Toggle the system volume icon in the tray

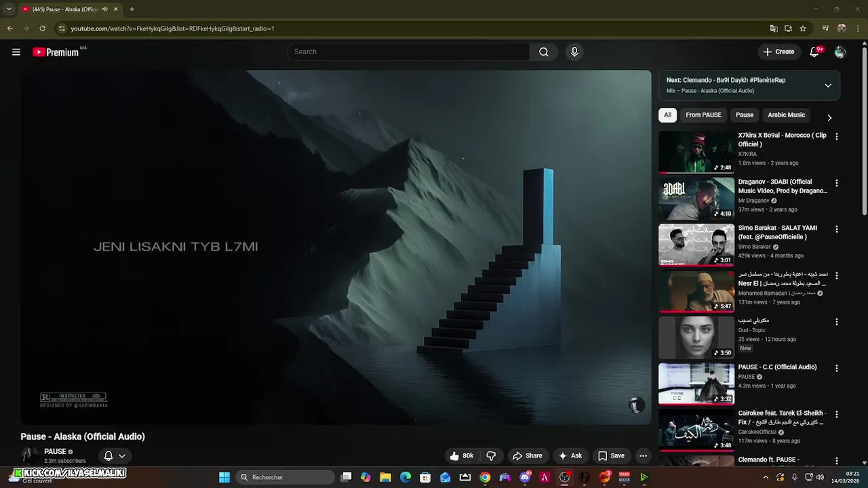[818, 478]
